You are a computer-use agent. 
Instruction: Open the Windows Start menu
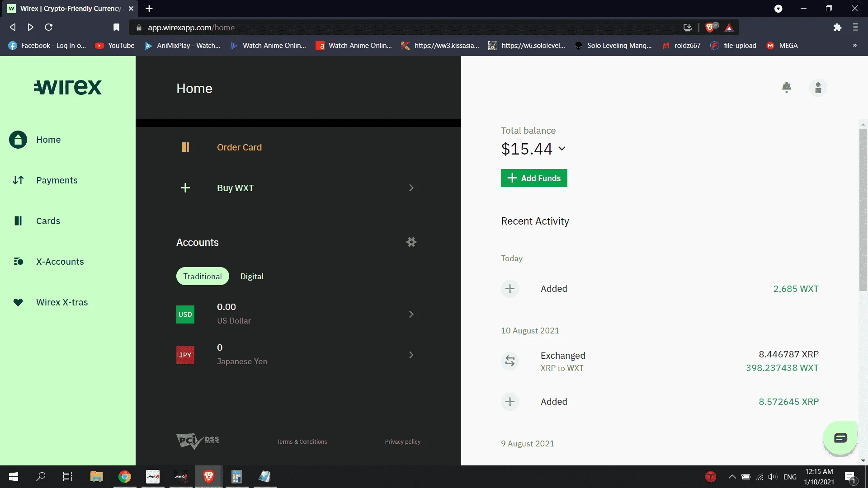[14, 477]
